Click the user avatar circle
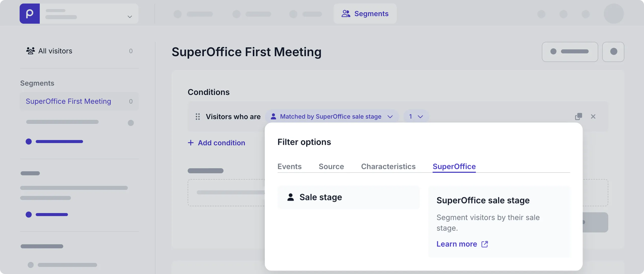644x274 pixels. pyautogui.click(x=614, y=14)
